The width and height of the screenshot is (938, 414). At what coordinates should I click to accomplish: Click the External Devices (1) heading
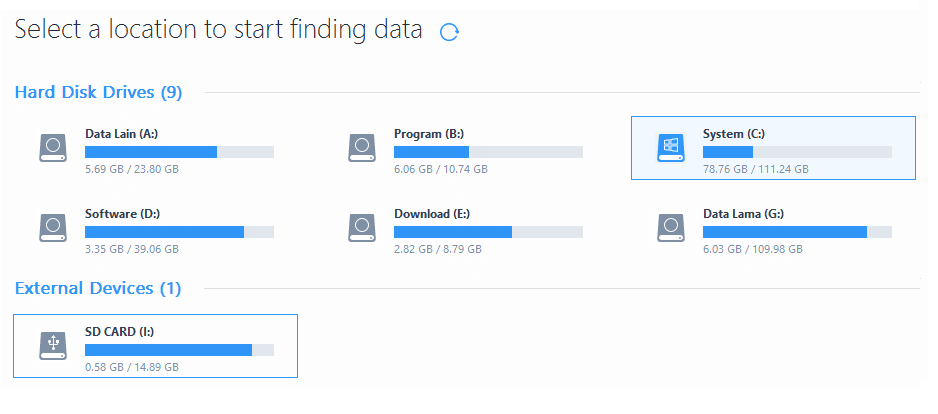pos(98,288)
